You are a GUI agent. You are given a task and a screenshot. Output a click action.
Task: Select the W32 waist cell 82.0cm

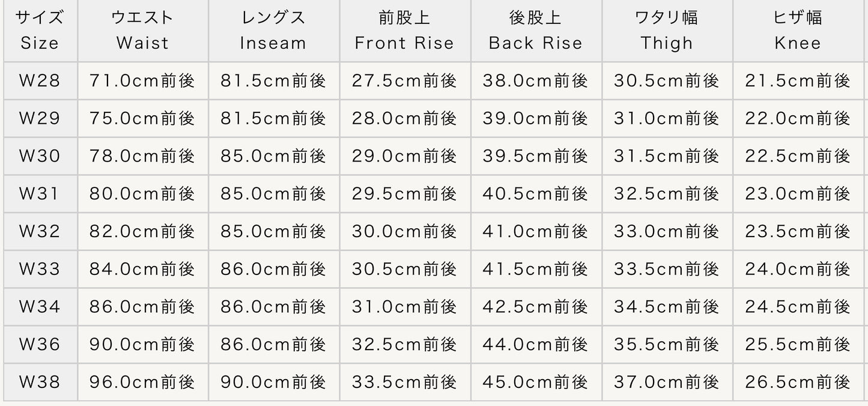[142, 231]
